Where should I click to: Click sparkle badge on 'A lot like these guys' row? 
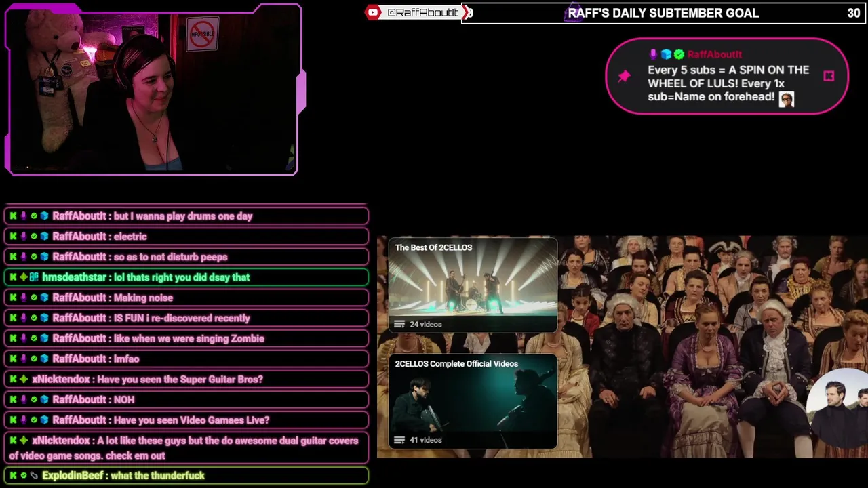24,441
